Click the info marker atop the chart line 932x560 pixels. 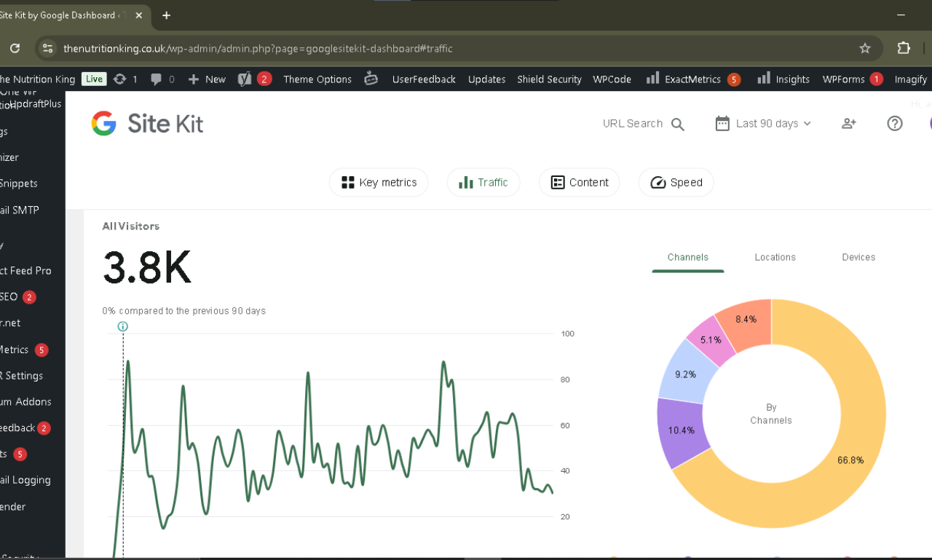point(122,326)
